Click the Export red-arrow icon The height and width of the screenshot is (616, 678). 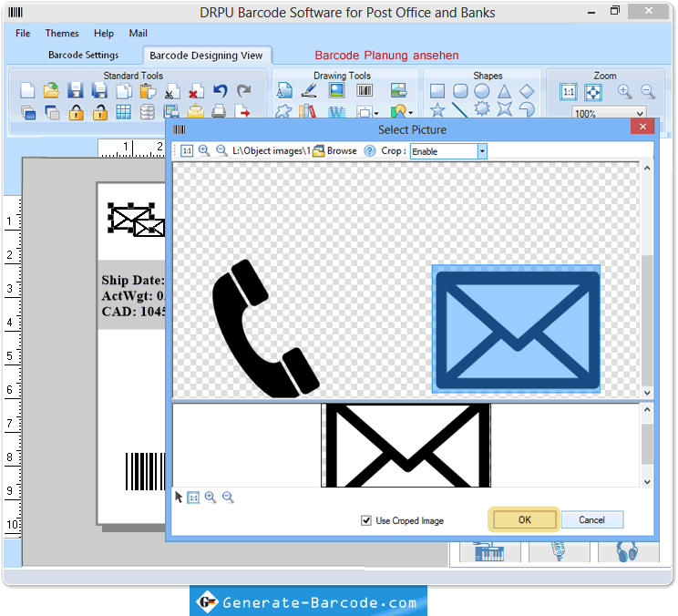point(242,111)
